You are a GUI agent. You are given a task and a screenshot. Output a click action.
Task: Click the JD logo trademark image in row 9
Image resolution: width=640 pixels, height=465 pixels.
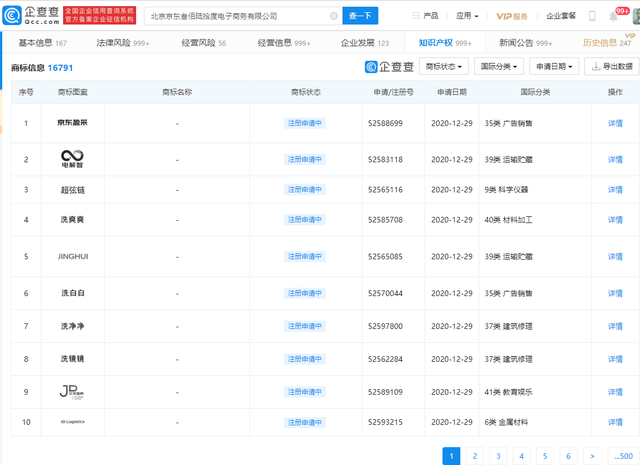72,392
